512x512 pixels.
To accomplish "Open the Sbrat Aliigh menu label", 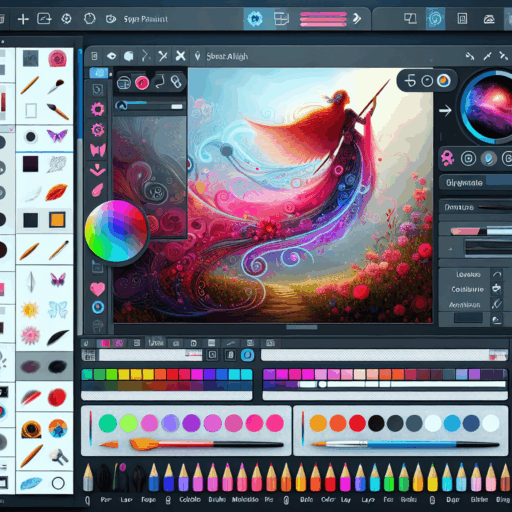I will (x=227, y=56).
